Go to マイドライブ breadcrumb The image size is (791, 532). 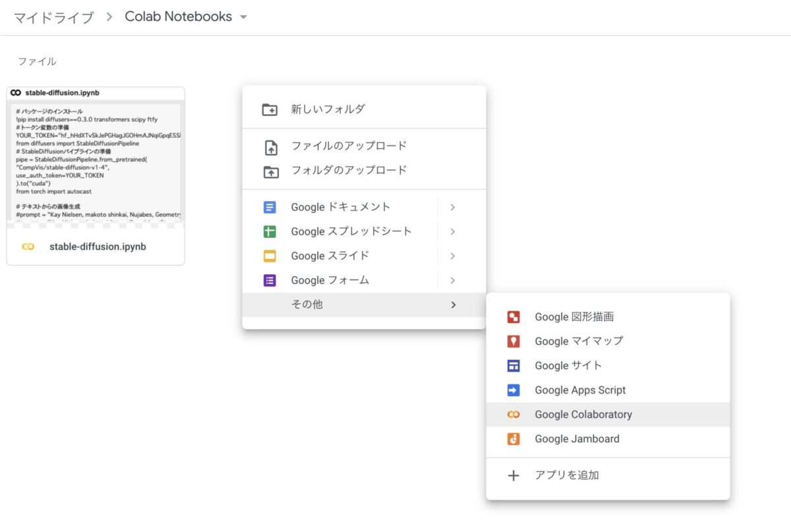click(x=54, y=17)
